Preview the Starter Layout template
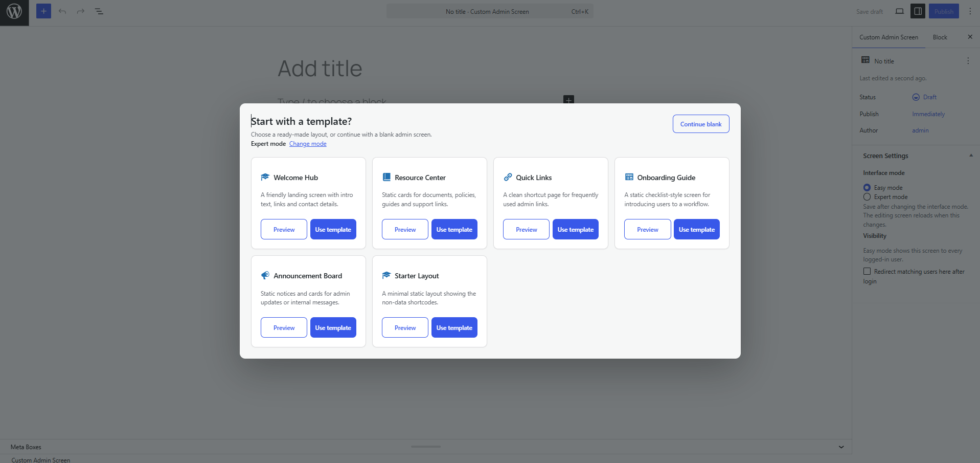 405,327
